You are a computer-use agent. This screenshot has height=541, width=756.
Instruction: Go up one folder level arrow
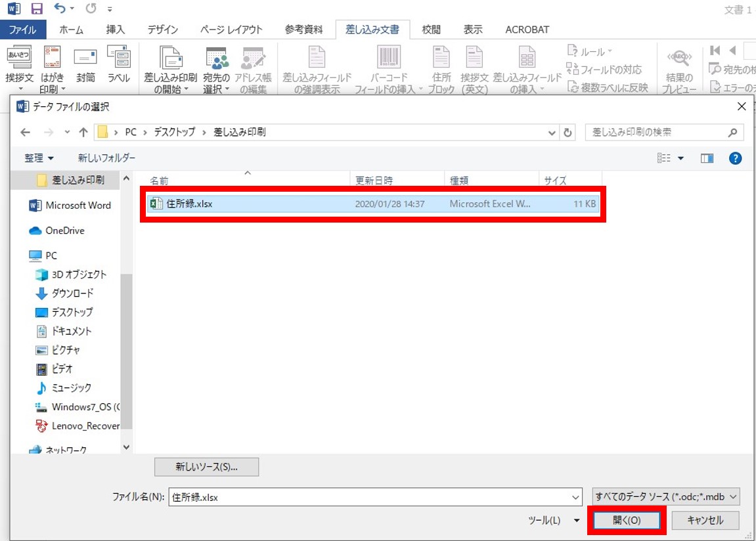tap(83, 132)
